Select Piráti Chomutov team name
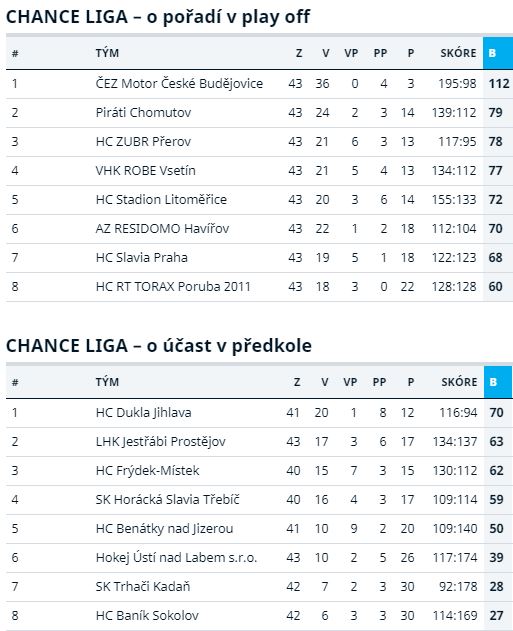 click(143, 113)
